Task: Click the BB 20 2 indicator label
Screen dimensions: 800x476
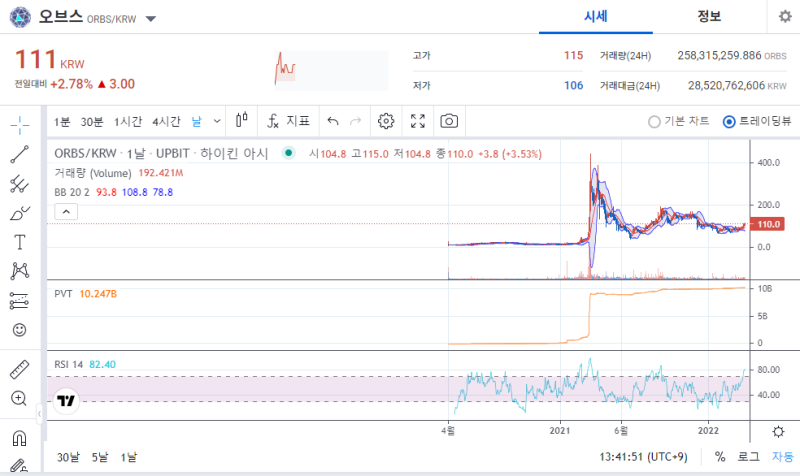Action: [72, 192]
